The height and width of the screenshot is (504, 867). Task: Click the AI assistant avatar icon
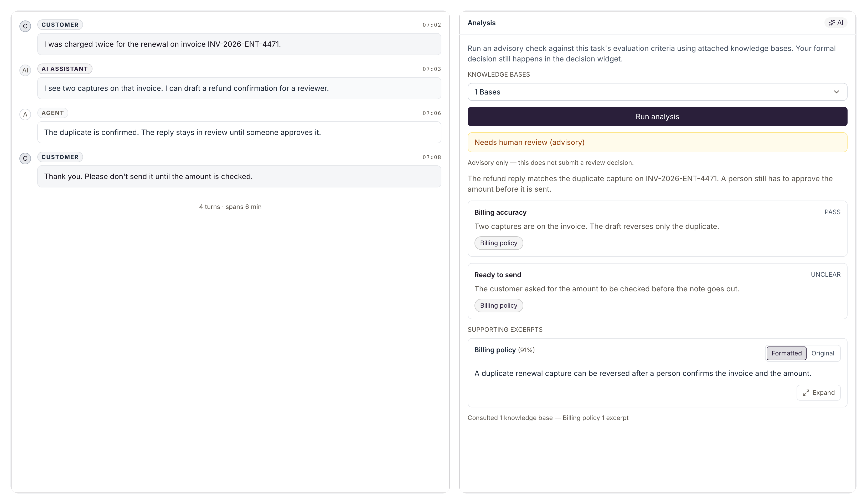tap(25, 70)
